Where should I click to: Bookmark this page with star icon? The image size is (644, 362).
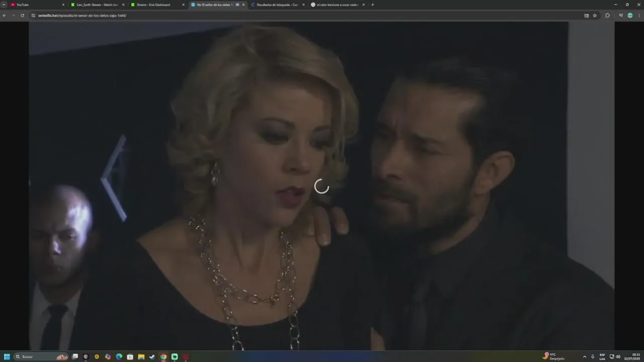click(595, 16)
